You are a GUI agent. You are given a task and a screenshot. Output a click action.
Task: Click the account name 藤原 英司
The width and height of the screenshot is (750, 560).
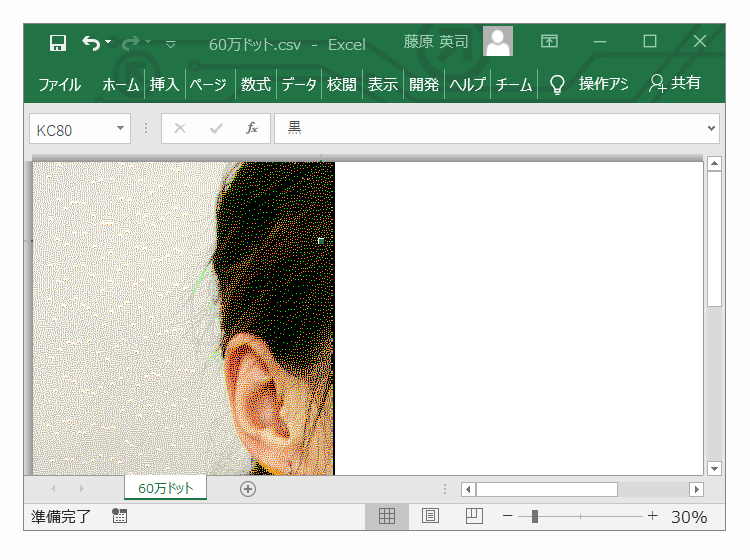(x=436, y=42)
